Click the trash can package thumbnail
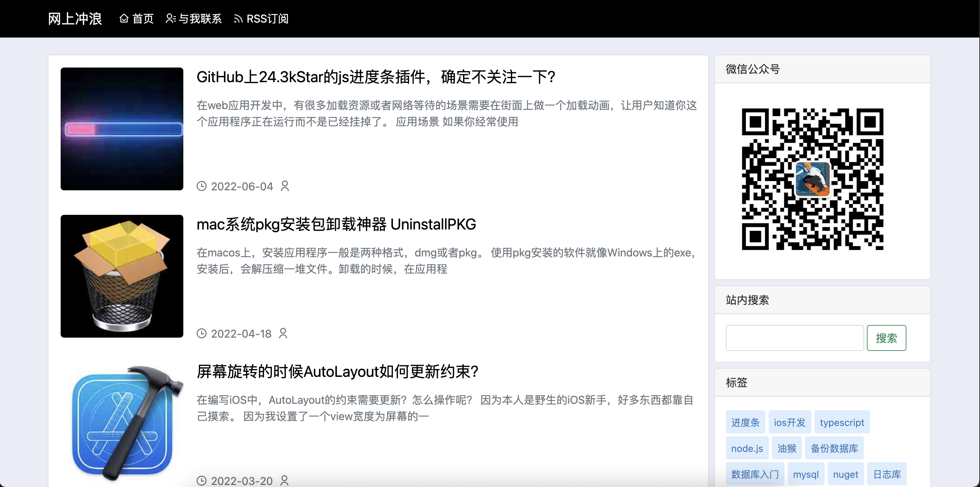 122,276
